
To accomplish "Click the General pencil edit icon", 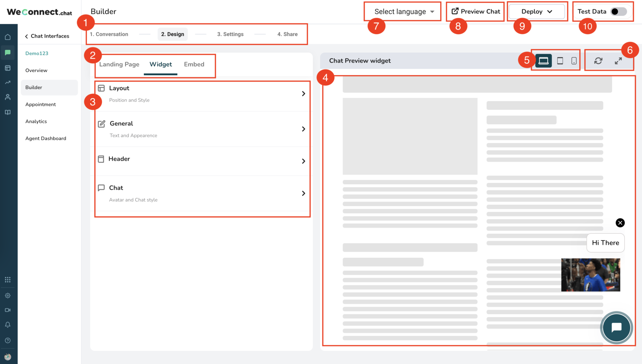I will (x=102, y=124).
